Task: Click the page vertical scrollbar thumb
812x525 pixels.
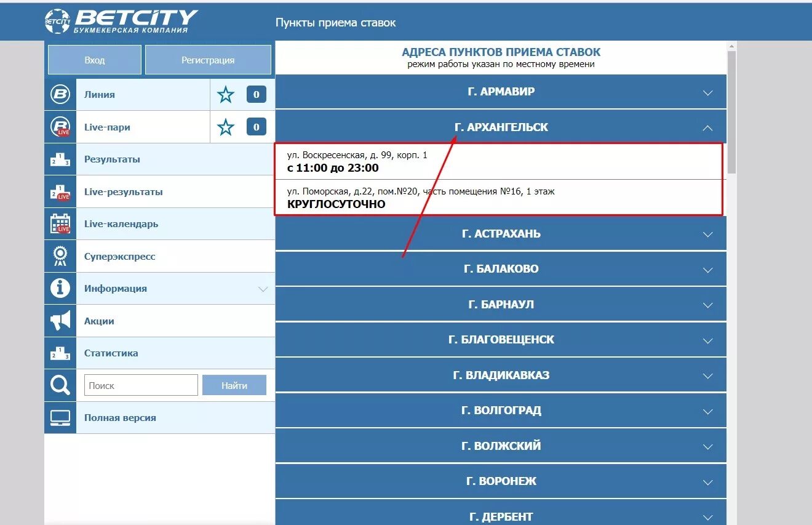Action: 731,112
